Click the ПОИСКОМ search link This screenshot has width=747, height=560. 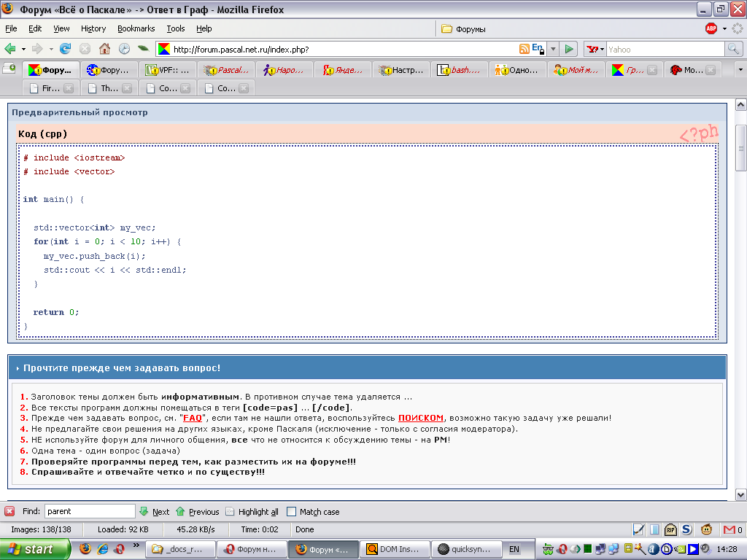(x=420, y=418)
